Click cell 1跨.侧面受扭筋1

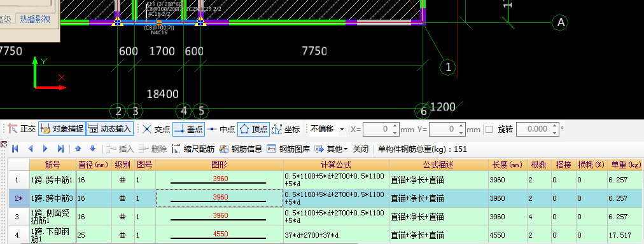(x=53, y=217)
